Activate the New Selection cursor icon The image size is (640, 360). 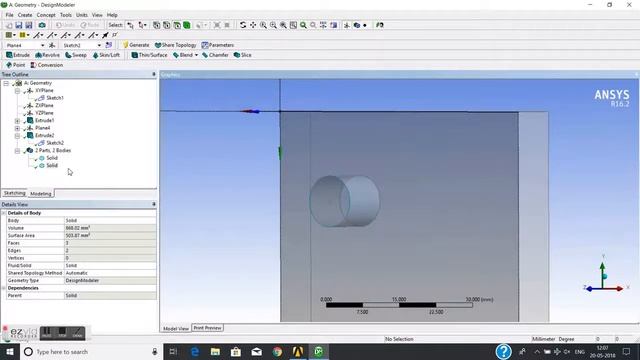[130, 25]
